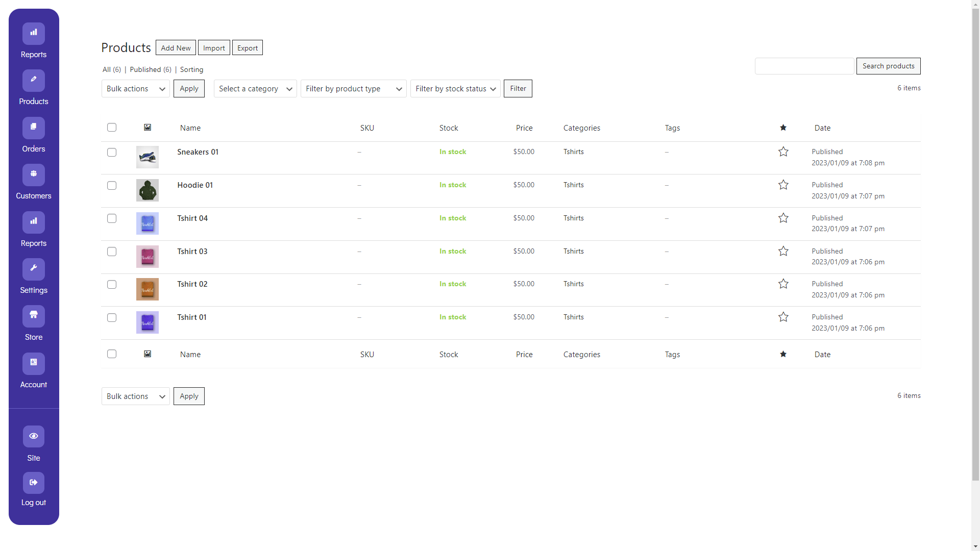
Task: Access Settings from sidebar
Action: coord(34,277)
